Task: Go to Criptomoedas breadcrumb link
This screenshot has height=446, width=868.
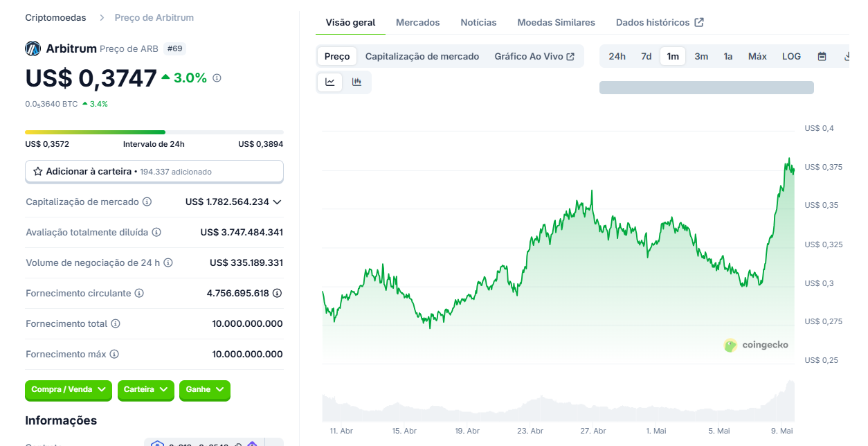Action: click(x=55, y=17)
